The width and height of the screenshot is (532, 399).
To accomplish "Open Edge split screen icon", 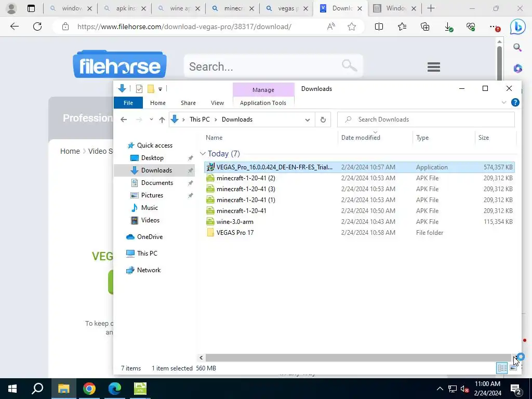I will [379, 26].
